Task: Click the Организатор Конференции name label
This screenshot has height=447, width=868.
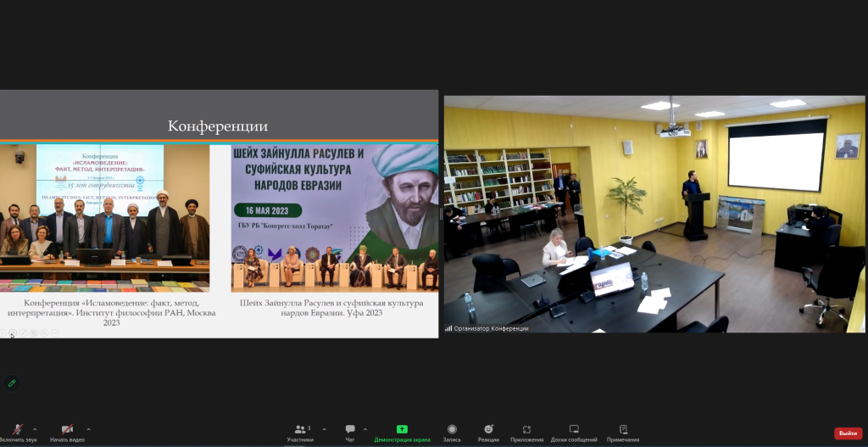Action: pyautogui.click(x=491, y=328)
